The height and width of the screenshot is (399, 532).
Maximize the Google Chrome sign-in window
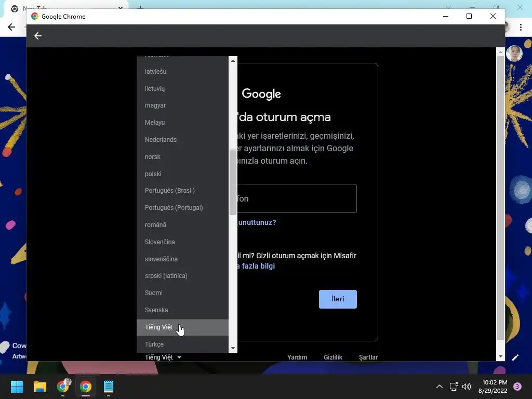[469, 16]
